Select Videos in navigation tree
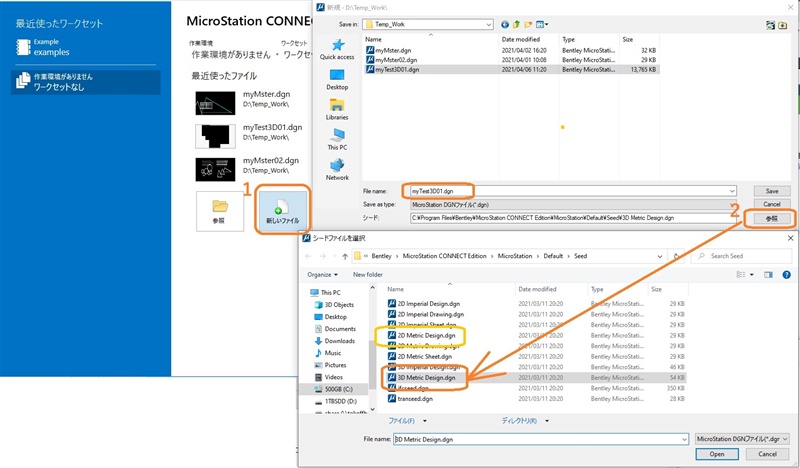The image size is (800, 468). [x=329, y=378]
